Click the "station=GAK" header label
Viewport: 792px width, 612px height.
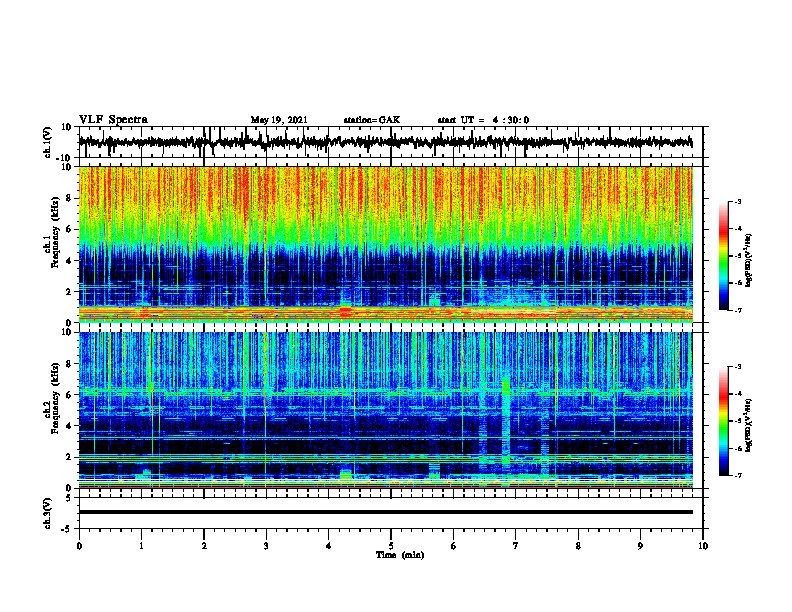click(372, 120)
